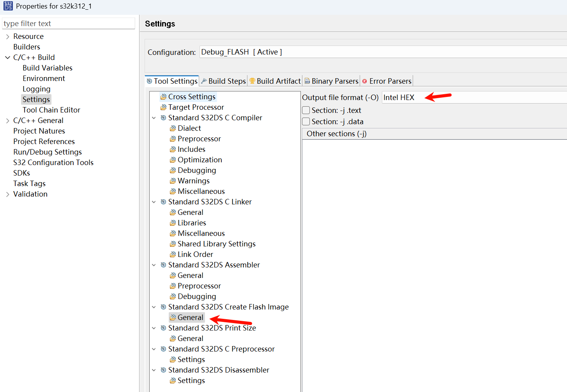This screenshot has width=567, height=392.
Task: Select Miscellaneous under C Linker
Action: (201, 233)
